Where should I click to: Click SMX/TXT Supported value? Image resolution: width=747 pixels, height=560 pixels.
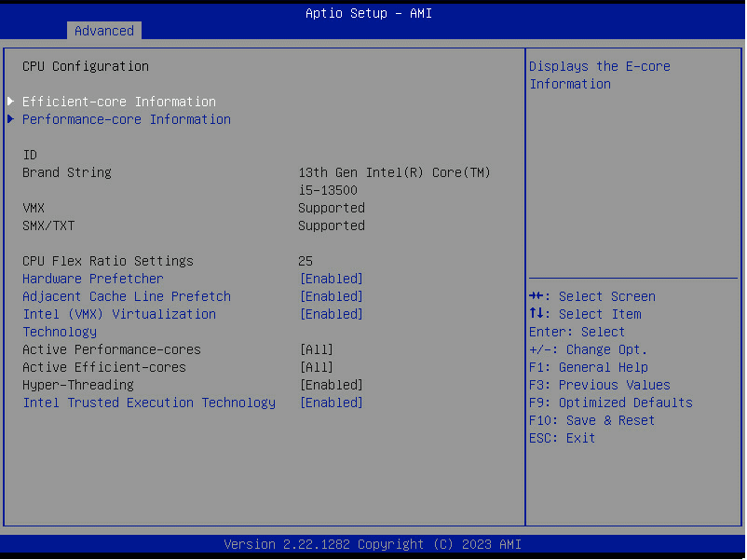click(x=332, y=225)
